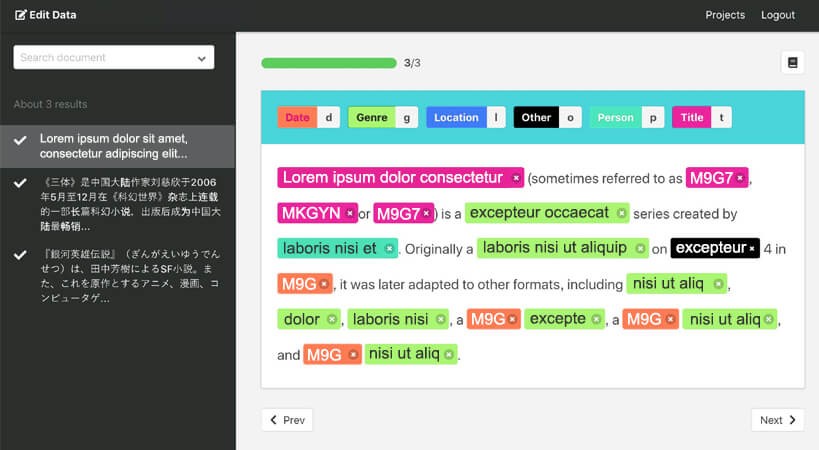Open the guideline book icon button
The width and height of the screenshot is (819, 450).
[x=793, y=62]
